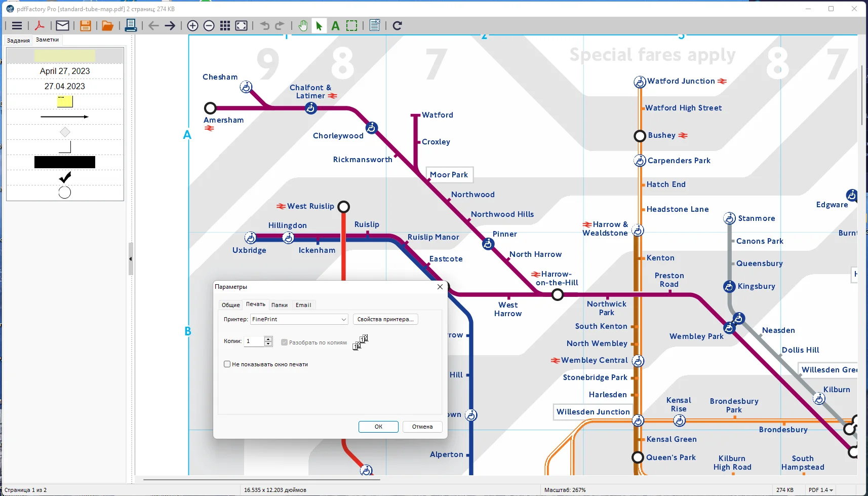Click the refresh circular arrow icon

tap(398, 26)
